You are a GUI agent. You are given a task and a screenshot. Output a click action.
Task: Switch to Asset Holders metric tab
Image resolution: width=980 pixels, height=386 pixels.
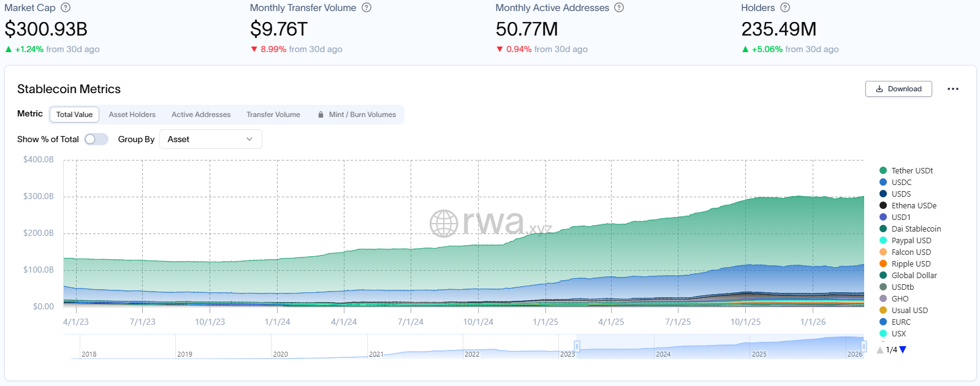tap(132, 115)
